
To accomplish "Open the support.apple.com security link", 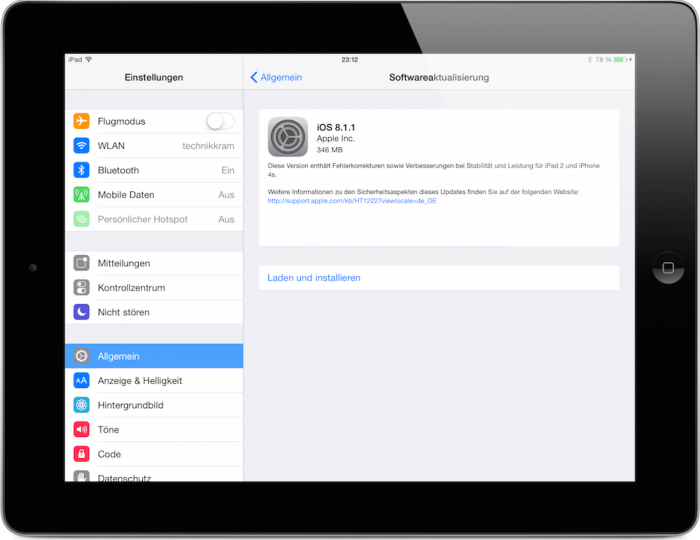I will tap(352, 200).
